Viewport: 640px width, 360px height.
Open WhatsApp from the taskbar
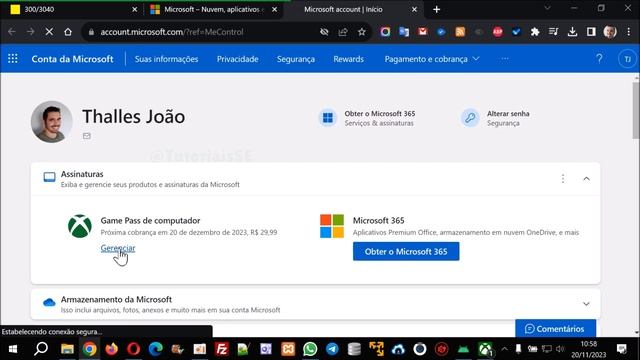pos(310,349)
